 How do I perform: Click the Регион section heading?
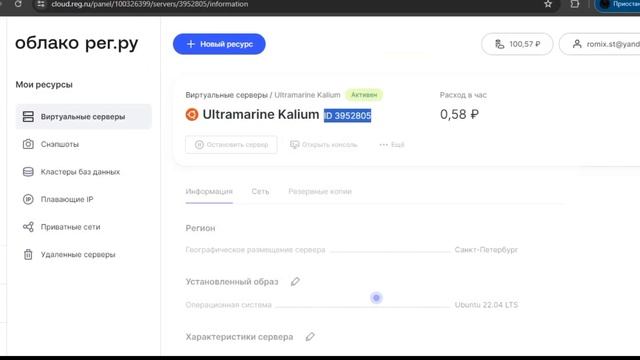pos(200,229)
